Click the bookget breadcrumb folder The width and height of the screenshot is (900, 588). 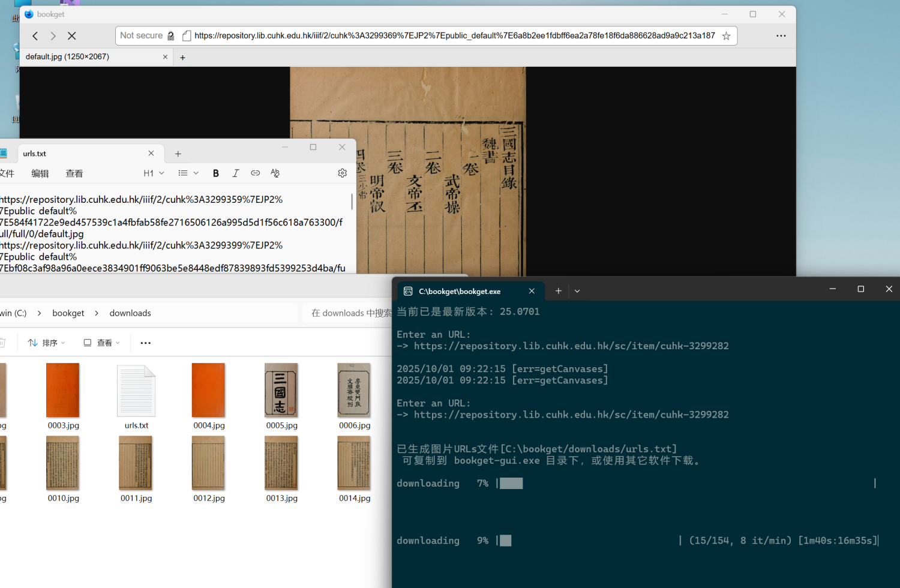point(68,313)
